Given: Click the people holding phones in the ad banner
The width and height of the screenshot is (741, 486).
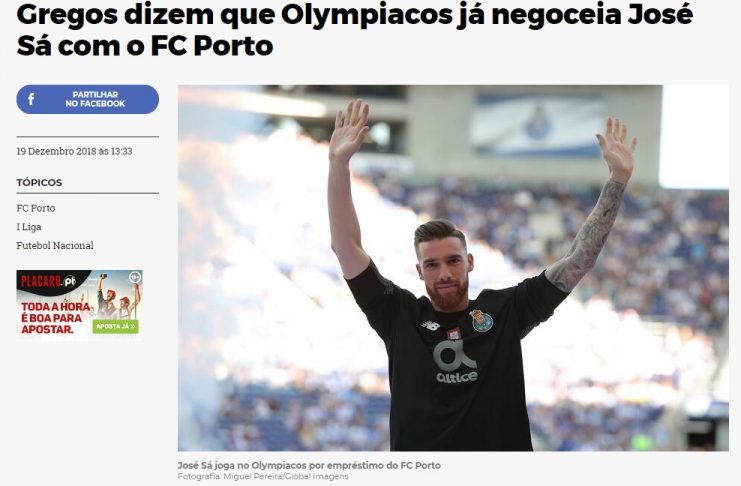Looking at the screenshot, I should [x=118, y=297].
